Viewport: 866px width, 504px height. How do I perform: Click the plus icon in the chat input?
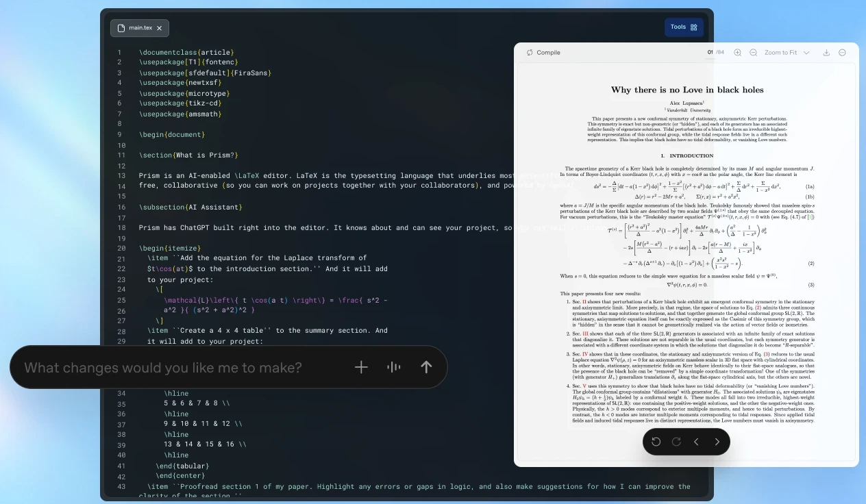pos(361,367)
